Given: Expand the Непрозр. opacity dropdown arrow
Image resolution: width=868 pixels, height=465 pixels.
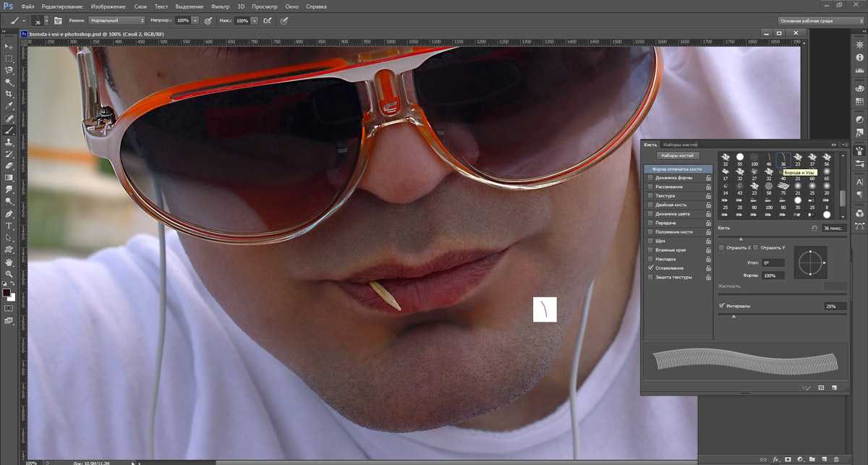Looking at the screenshot, I should tap(195, 21).
